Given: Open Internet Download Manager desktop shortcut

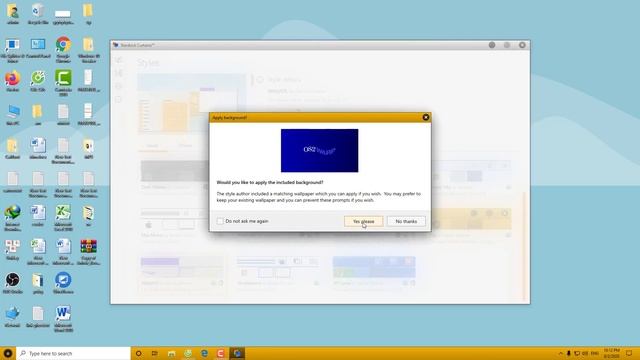Looking at the screenshot, I should click(13, 218).
